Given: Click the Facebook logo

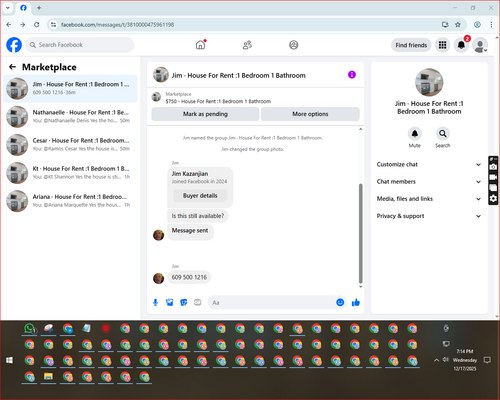Looking at the screenshot, I should (14, 45).
